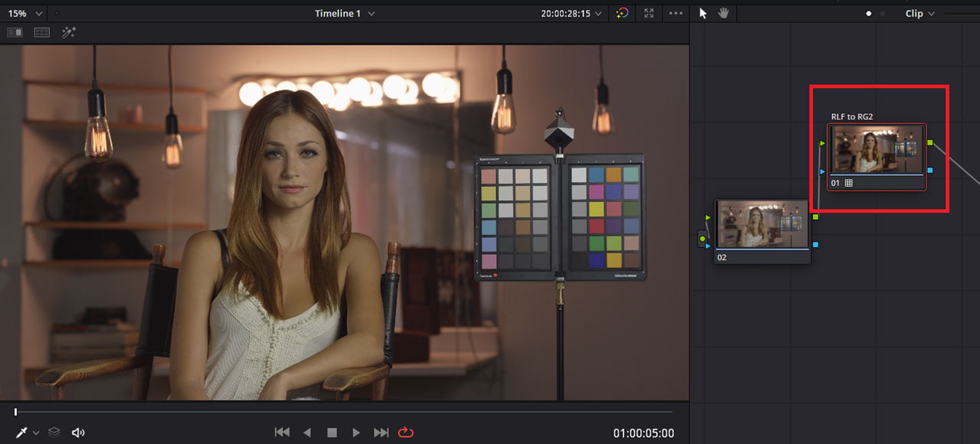Open the viewer three-dots options menu
This screenshot has height=444, width=980.
(x=675, y=13)
